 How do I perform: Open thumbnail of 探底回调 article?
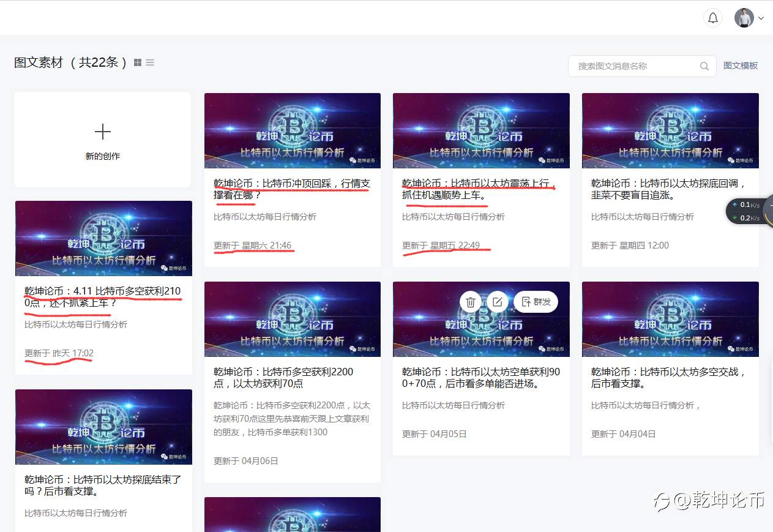670,130
